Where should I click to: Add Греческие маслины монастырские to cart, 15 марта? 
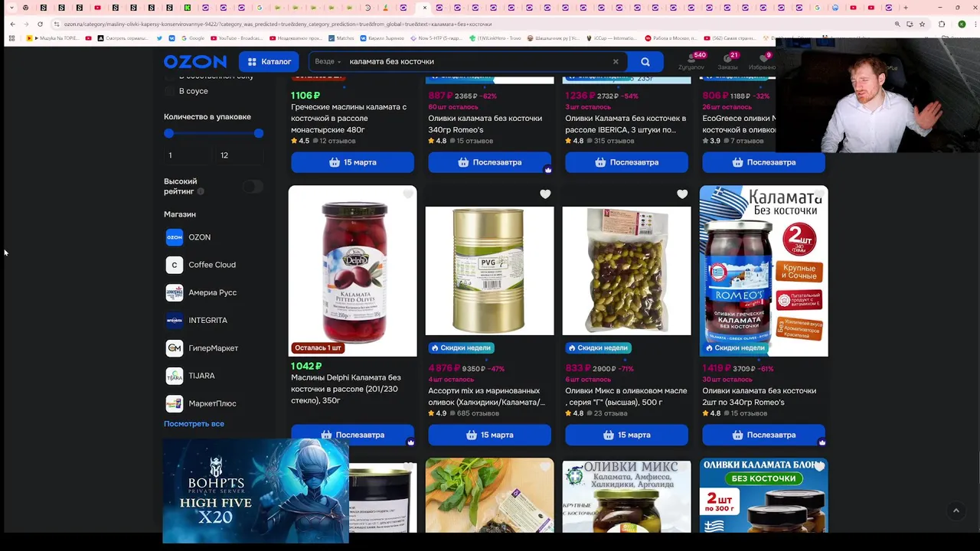[x=352, y=162]
